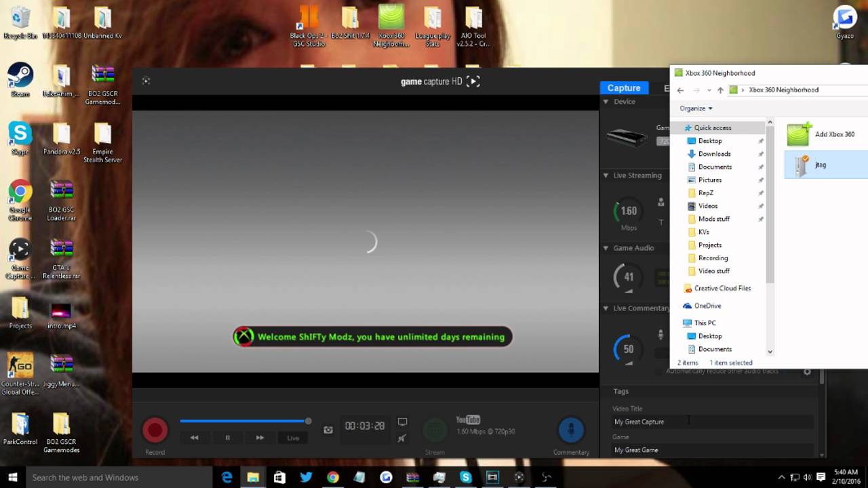Click the muted speaker icon near timer
This screenshot has width=868, height=488.
(x=402, y=438)
